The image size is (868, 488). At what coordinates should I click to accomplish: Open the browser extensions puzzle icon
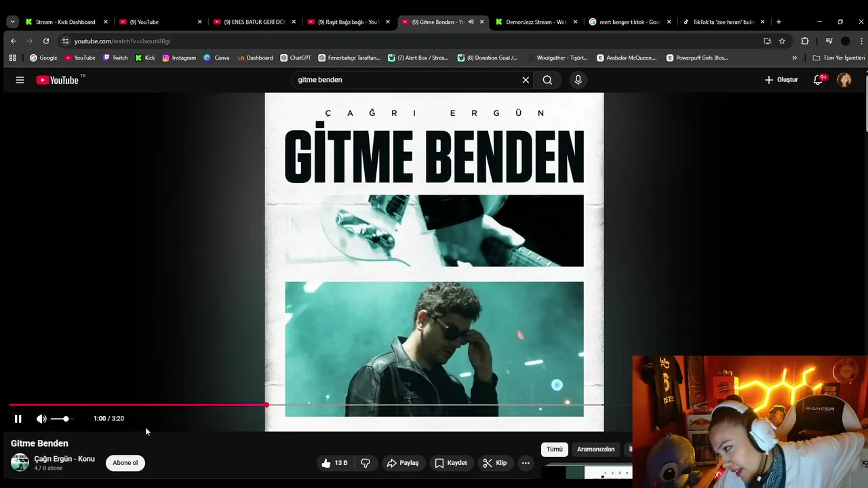(x=805, y=41)
